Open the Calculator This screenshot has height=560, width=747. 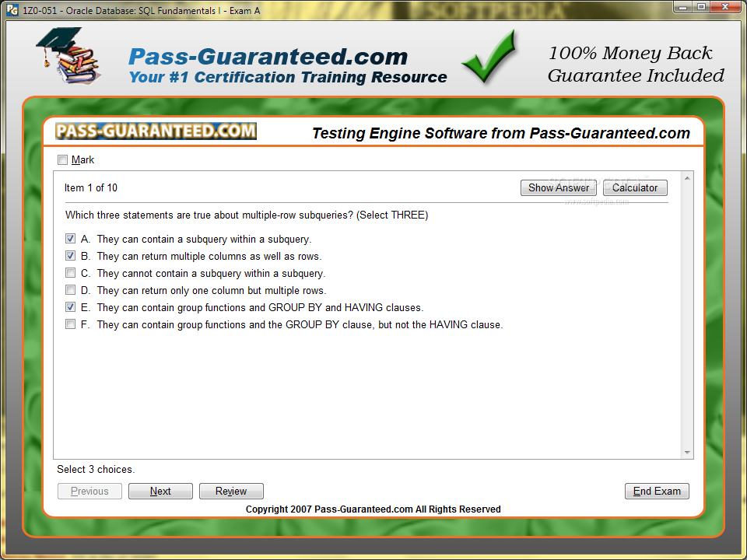pos(635,187)
